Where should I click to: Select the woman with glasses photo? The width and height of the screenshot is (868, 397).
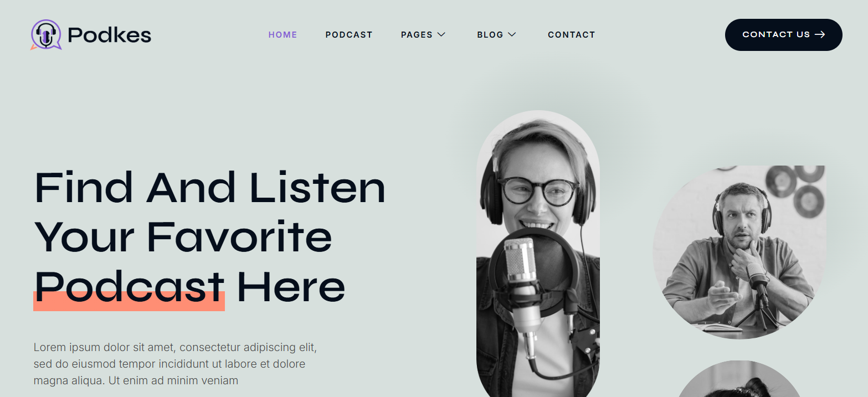coord(538,254)
